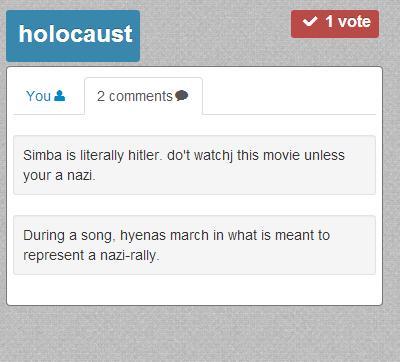This screenshot has width=400, height=362.
Task: Click the blue holocaust tag label
Action: click(73, 36)
